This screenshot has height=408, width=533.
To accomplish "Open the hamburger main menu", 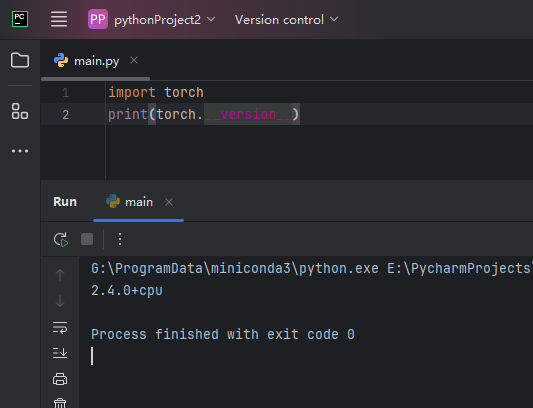I will click(59, 19).
